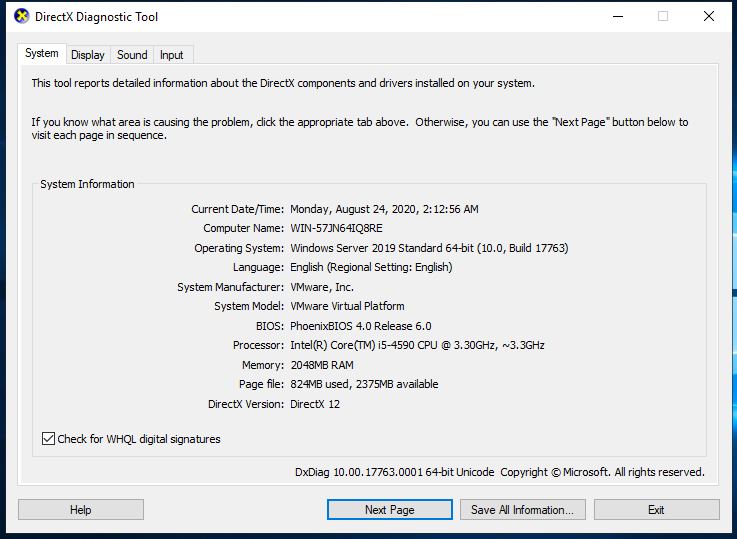Click the Intel Core i5-4590 processor value
The width and height of the screenshot is (737, 539).
coord(417,345)
